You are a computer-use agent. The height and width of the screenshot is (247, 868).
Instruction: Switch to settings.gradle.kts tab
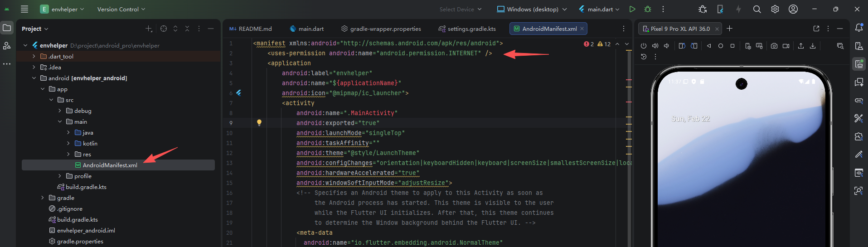coord(467,29)
